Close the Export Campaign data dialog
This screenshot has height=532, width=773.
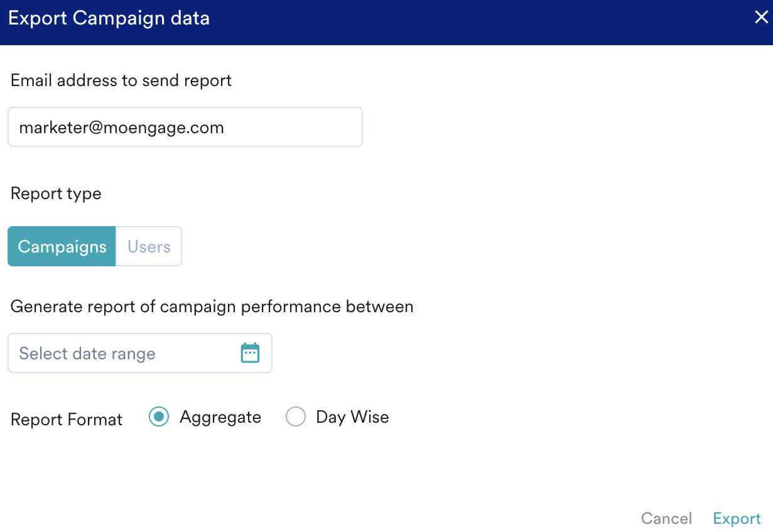[760, 18]
